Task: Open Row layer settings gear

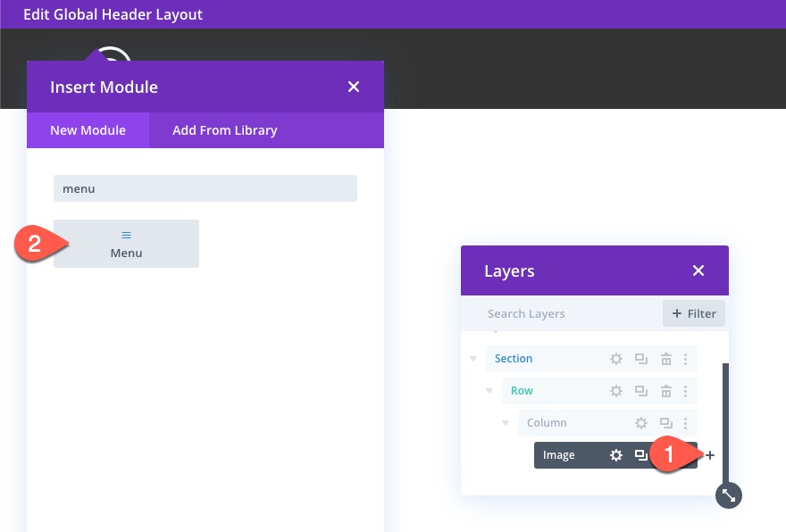Action: click(x=616, y=391)
